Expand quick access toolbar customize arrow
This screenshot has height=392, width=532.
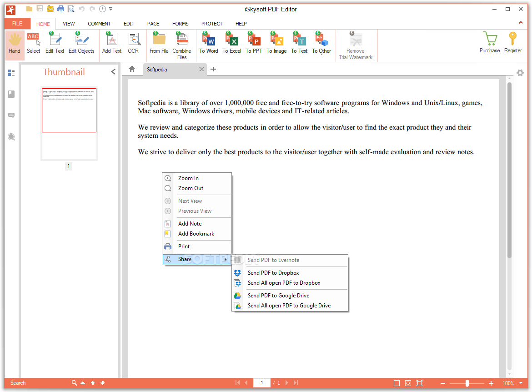coord(110,9)
